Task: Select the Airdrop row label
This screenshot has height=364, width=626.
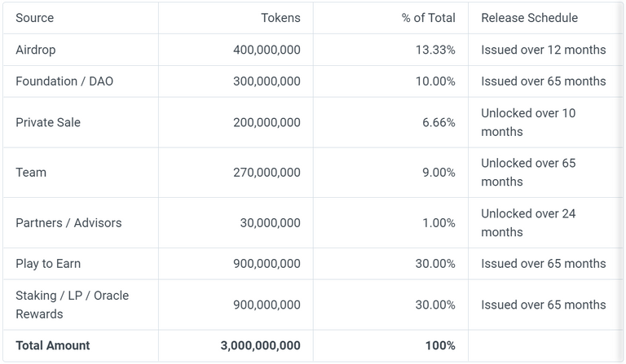Action: (36, 50)
